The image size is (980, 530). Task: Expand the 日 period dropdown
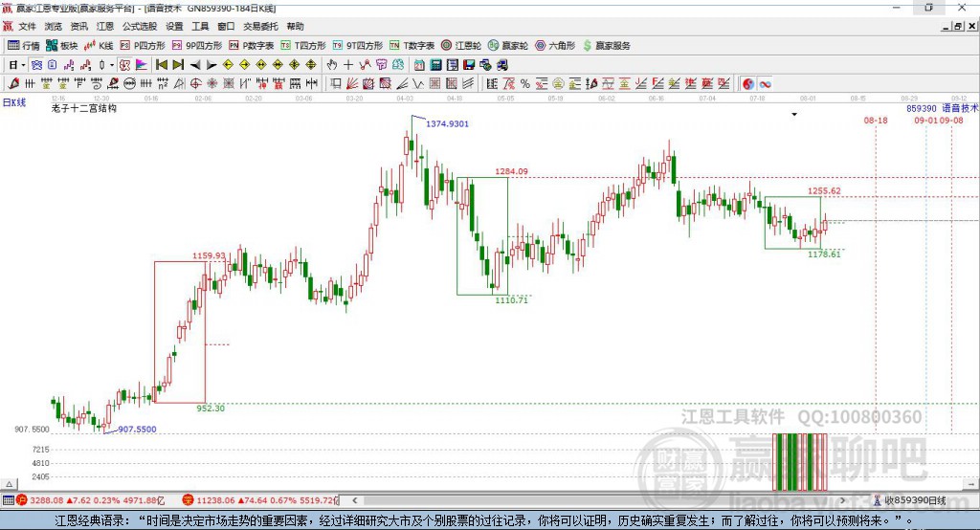[x=23, y=65]
